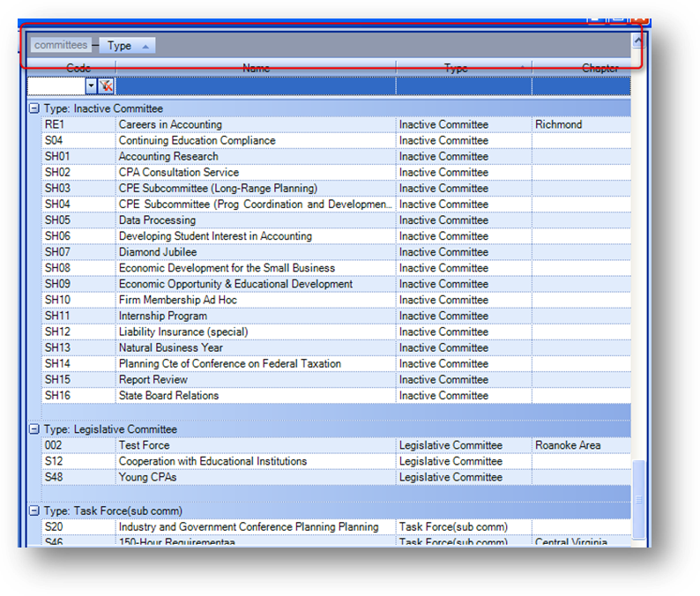This screenshot has height=596, width=700.
Task: Select the Internship Program row
Action: 337,316
